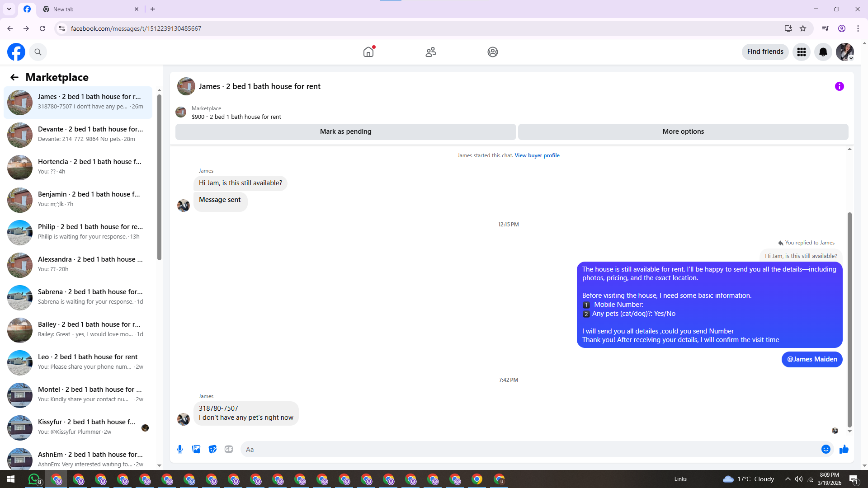Screen dimensions: 868x488
Task: Click the Mark as pending button
Action: click(345, 131)
